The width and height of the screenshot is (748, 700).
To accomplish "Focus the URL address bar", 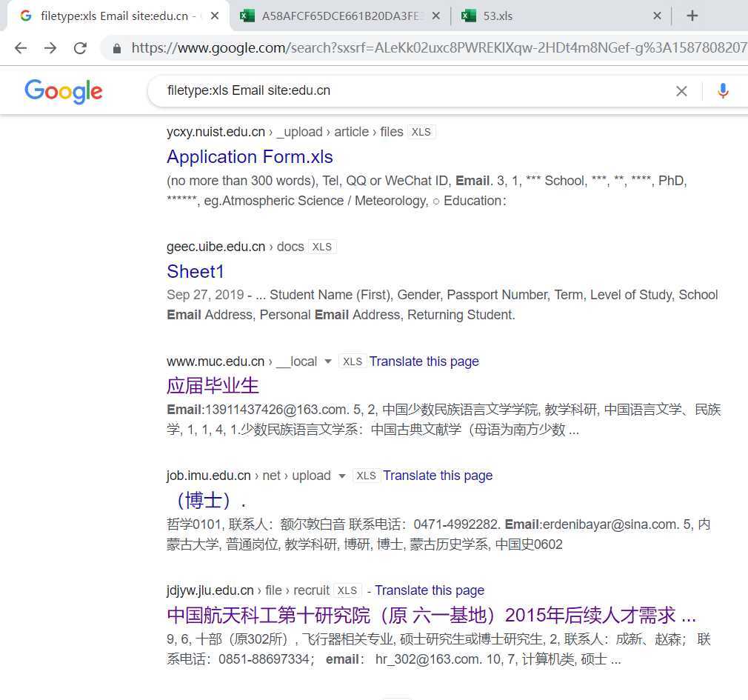I will [x=439, y=47].
